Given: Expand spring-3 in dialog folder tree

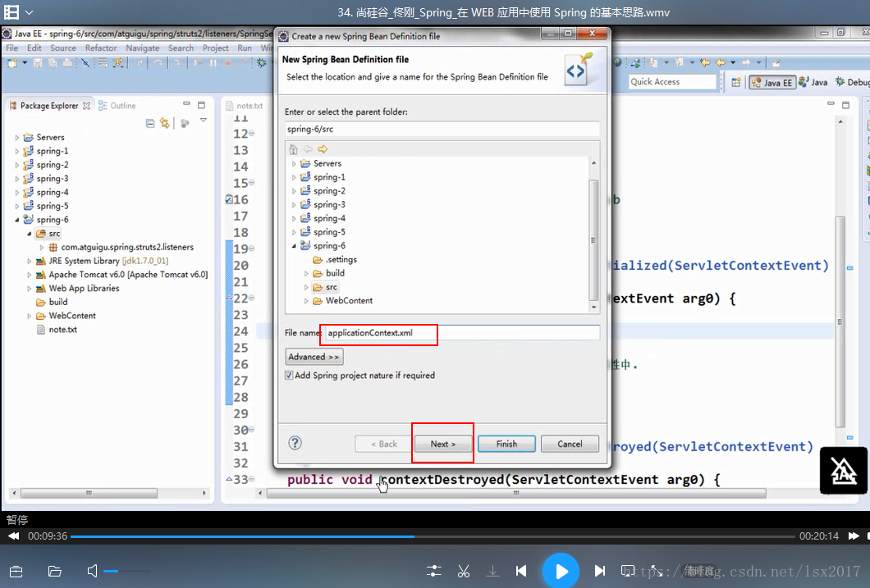Looking at the screenshot, I should click(294, 204).
